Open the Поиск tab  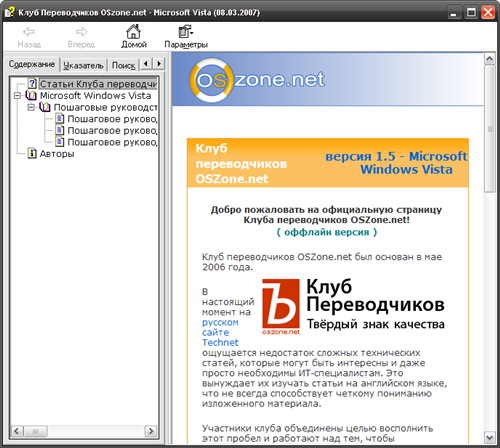123,65
